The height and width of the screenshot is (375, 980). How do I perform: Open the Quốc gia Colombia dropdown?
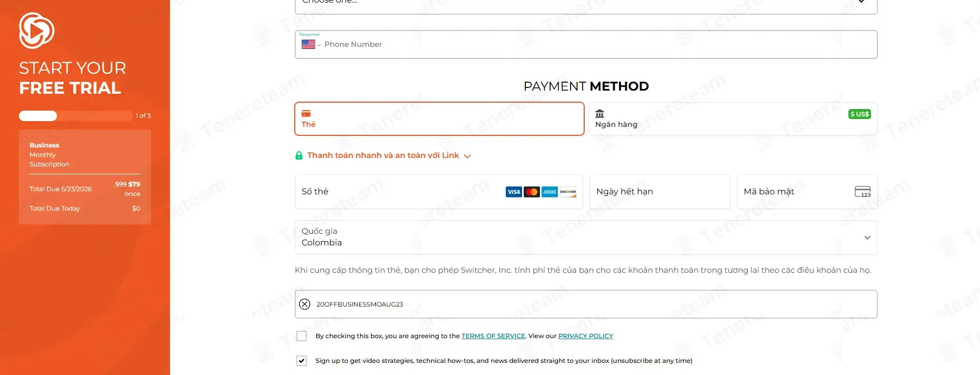586,238
